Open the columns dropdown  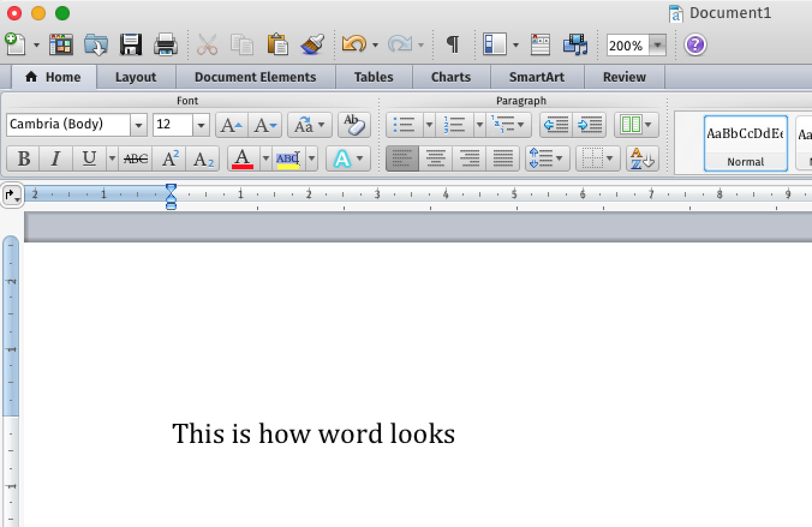(636, 125)
